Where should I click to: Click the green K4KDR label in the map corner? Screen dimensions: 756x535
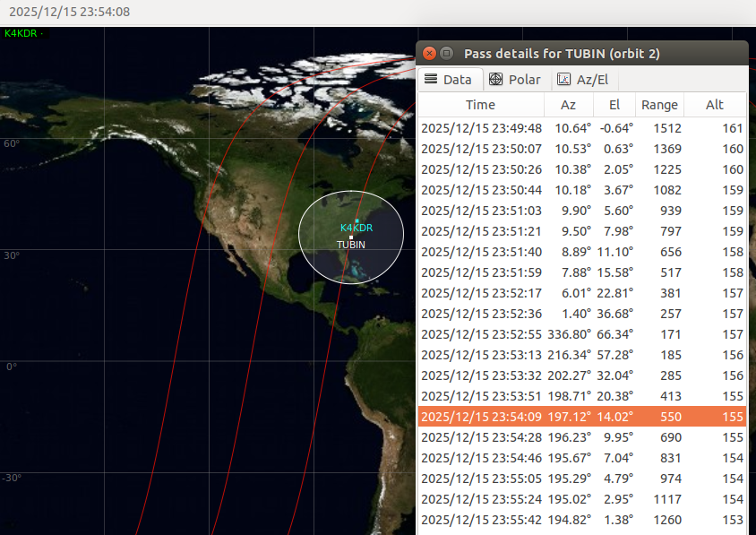click(21, 33)
